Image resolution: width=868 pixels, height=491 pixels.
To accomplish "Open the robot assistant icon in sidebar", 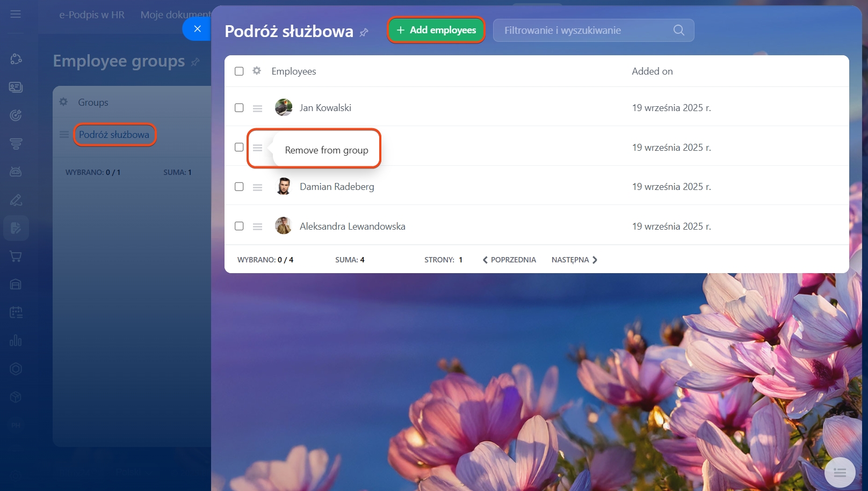I will coord(16,172).
